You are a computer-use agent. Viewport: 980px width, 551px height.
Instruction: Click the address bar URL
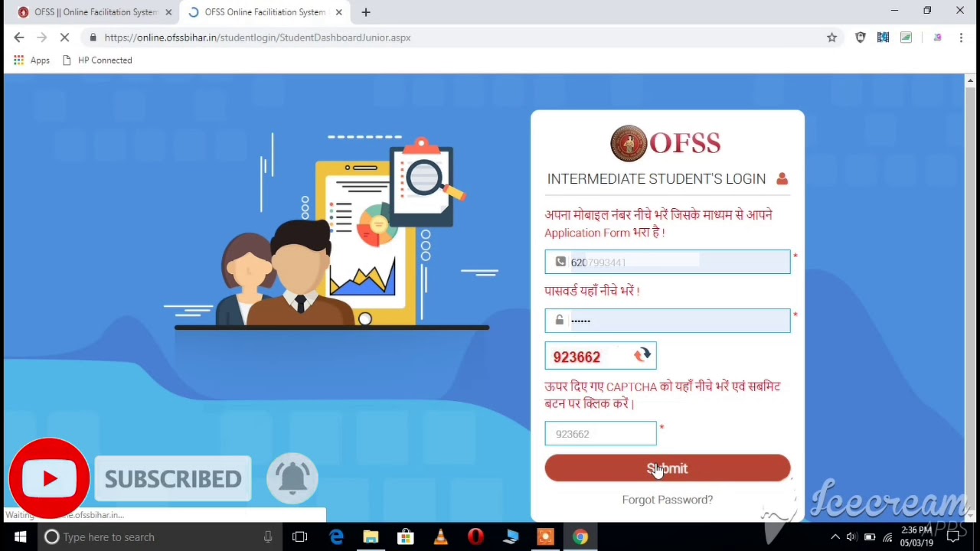click(x=257, y=37)
